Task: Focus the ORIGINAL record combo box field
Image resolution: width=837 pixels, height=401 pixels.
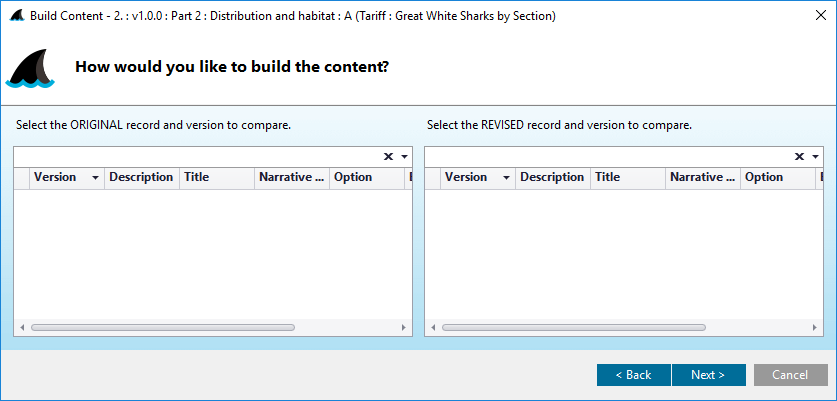Action: (x=198, y=156)
